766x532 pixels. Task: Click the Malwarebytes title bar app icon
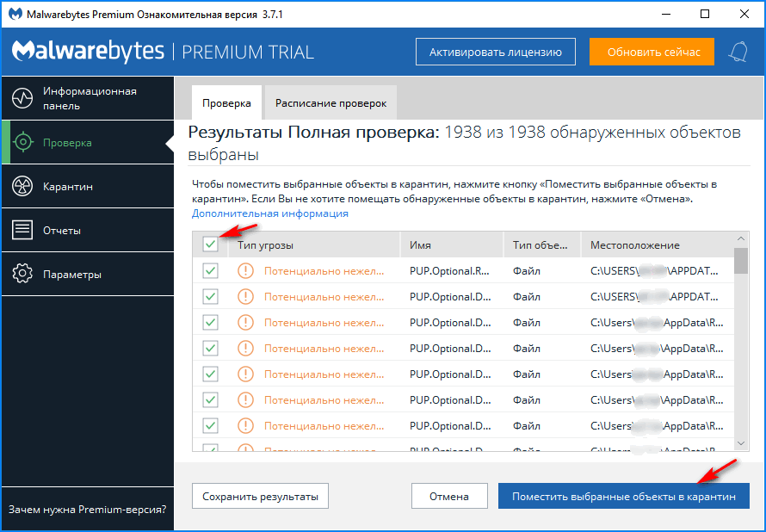[15, 14]
